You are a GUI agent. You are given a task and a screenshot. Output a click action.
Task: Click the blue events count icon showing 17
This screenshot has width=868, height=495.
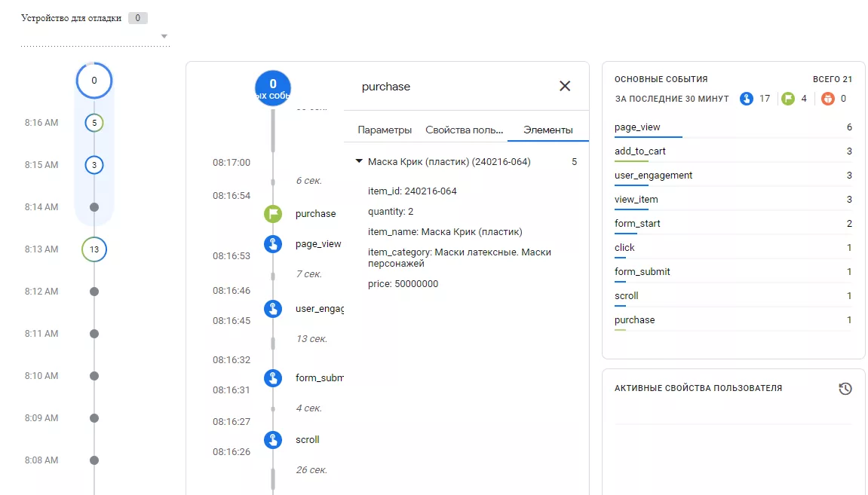coord(747,99)
